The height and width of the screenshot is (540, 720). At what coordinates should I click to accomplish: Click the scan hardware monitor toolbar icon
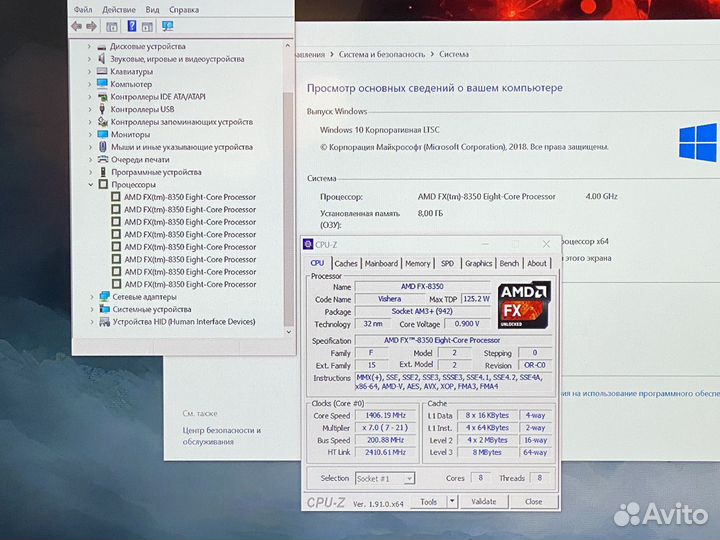coord(168,26)
